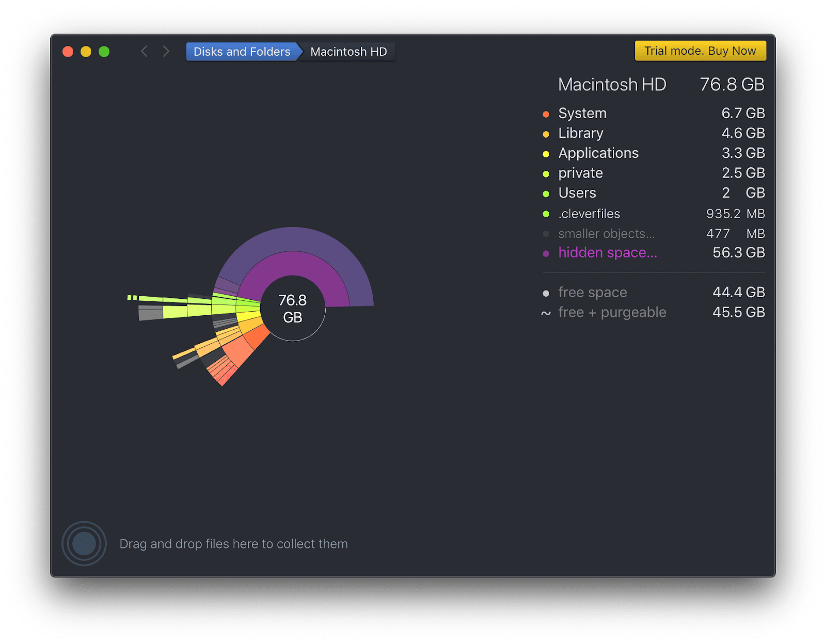The width and height of the screenshot is (826, 644).
Task: Click the orange System color dot
Action: pos(546,114)
